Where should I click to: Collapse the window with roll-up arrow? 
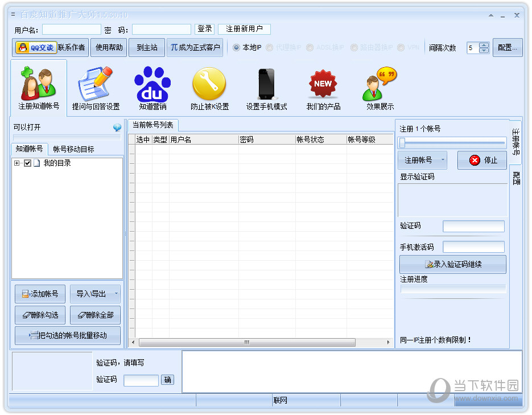(x=490, y=15)
